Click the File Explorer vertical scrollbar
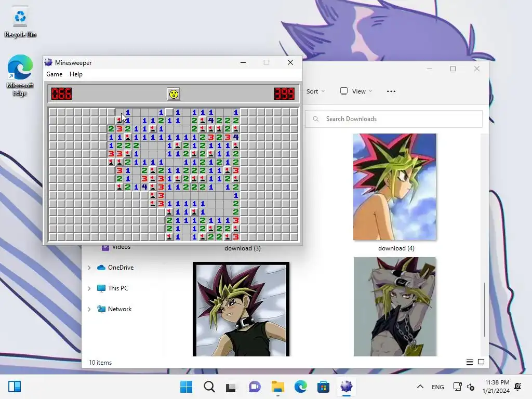532x399 pixels. pyautogui.click(x=485, y=310)
